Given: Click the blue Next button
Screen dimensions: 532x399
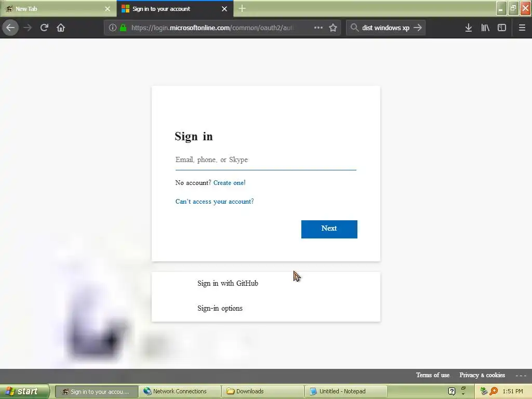Looking at the screenshot, I should click(329, 229).
